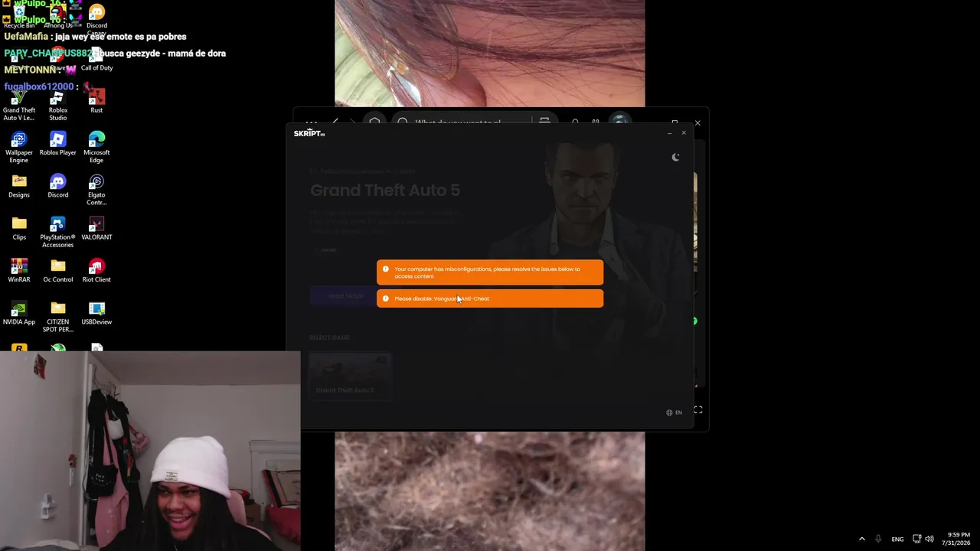This screenshot has width=980, height=551.
Task: Launch Wallpaper Engine from the desktop
Action: 19,147
